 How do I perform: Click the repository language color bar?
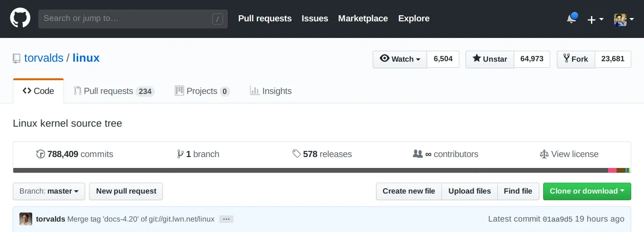[x=322, y=170]
